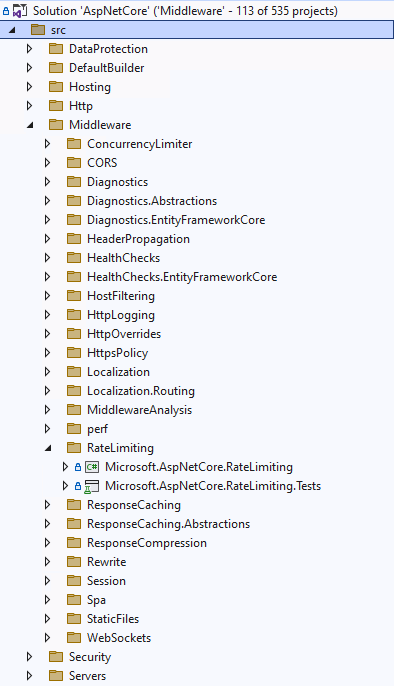The width and height of the screenshot is (394, 686).
Task: Click the Servers folder icon
Action: tap(56, 676)
